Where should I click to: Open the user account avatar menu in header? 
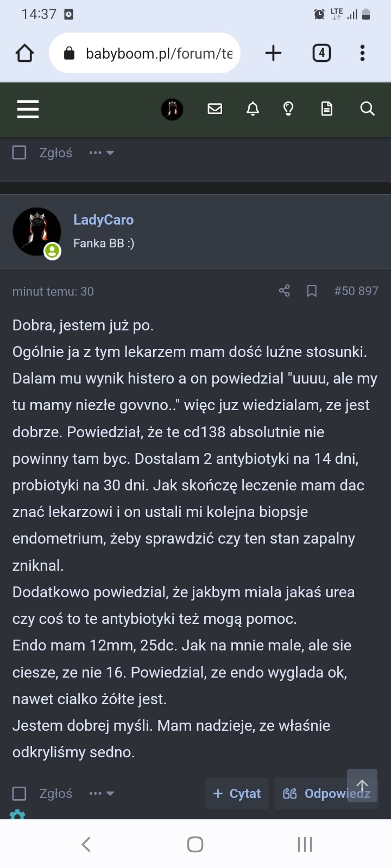point(172,109)
